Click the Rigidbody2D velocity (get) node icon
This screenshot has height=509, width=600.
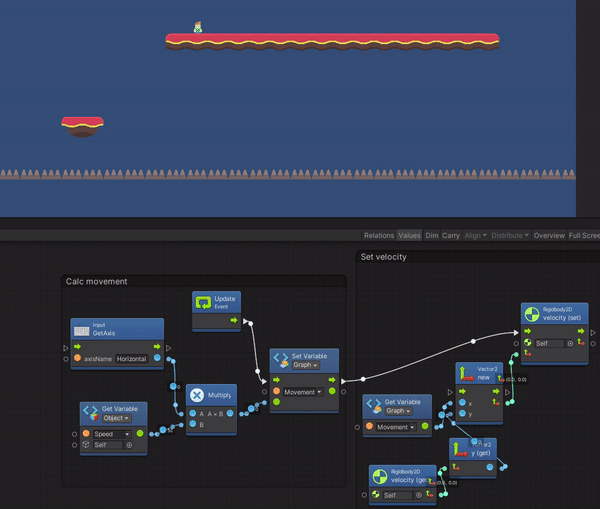380,475
